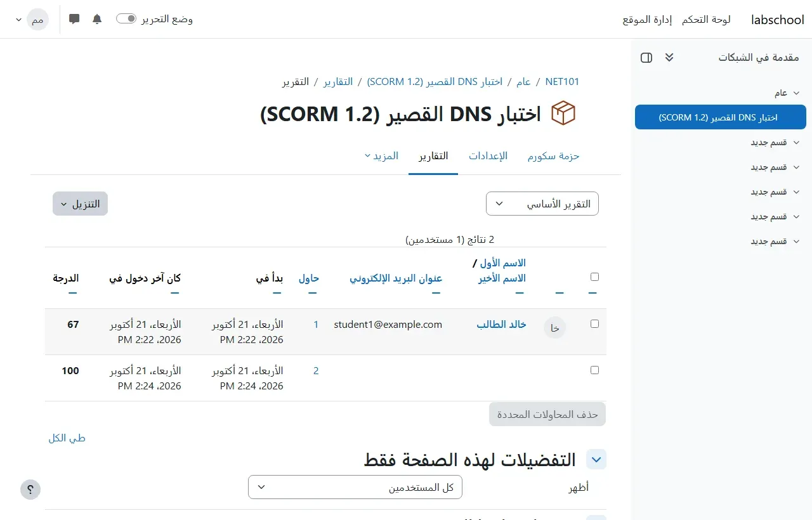Hide the بدأ في column dash icon

tap(277, 292)
